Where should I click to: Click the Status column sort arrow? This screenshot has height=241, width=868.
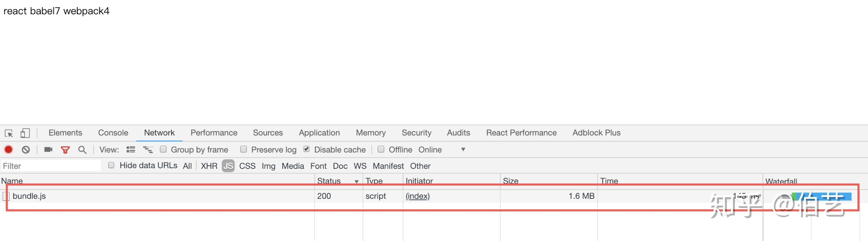356,182
